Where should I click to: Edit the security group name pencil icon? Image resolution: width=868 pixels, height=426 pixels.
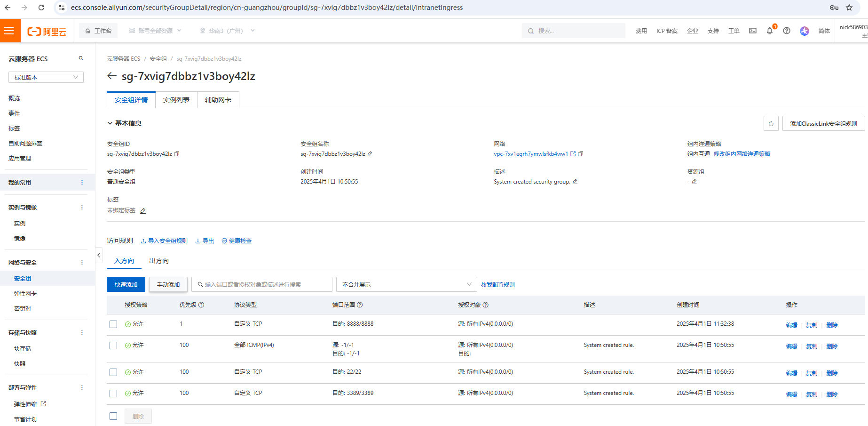370,154
